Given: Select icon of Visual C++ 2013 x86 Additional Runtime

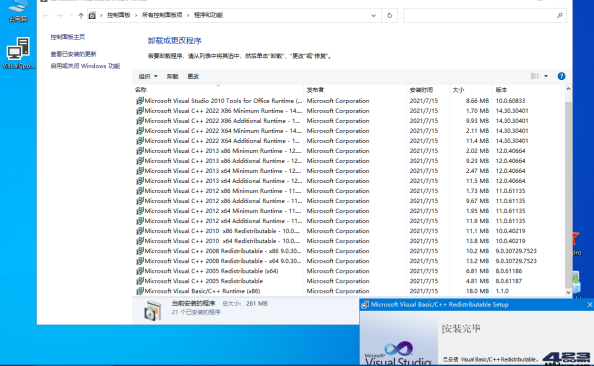Looking at the screenshot, I should point(140,161).
